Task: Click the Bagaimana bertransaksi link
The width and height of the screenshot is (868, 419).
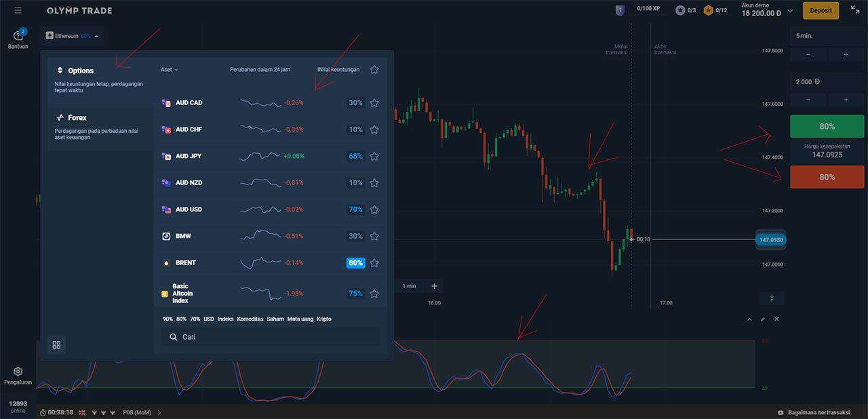Action: click(819, 412)
